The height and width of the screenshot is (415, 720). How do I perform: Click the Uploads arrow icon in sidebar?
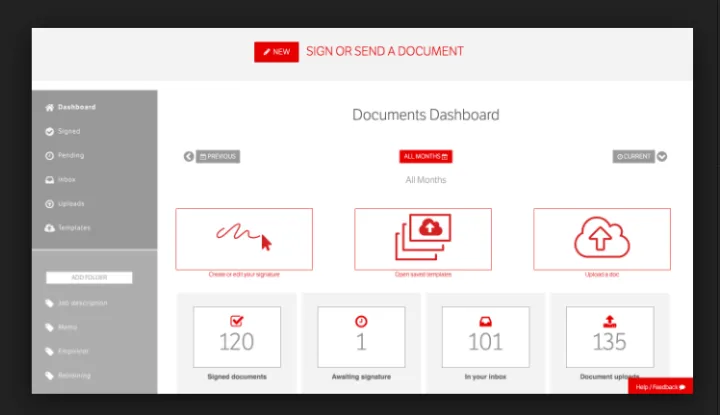point(50,204)
